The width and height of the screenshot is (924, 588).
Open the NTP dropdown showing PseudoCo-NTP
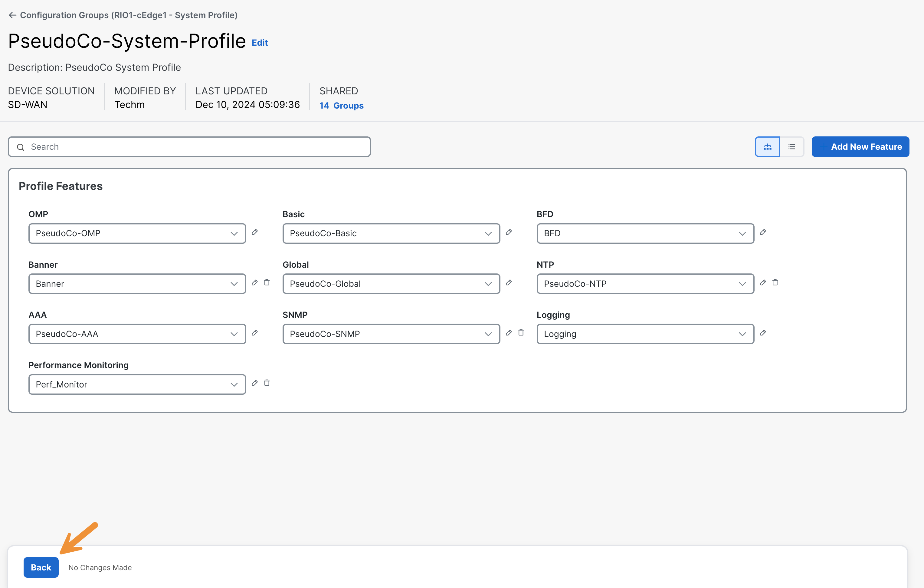(645, 284)
